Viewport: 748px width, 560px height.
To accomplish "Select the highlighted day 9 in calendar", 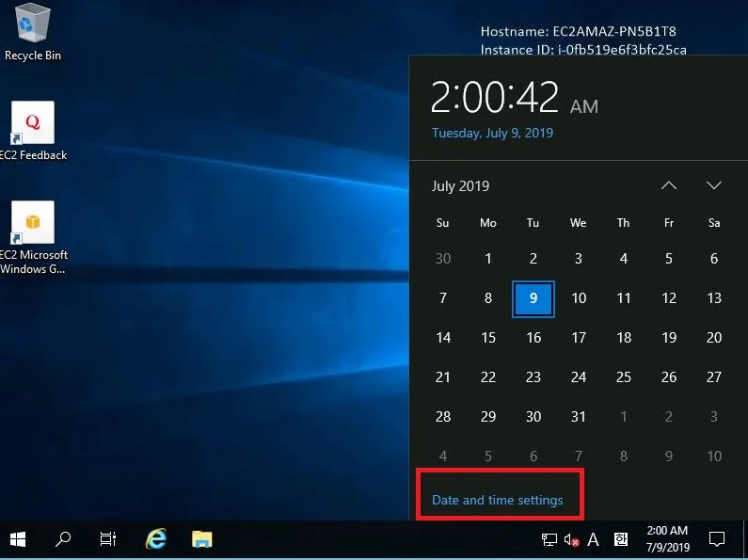I will coord(533,298).
